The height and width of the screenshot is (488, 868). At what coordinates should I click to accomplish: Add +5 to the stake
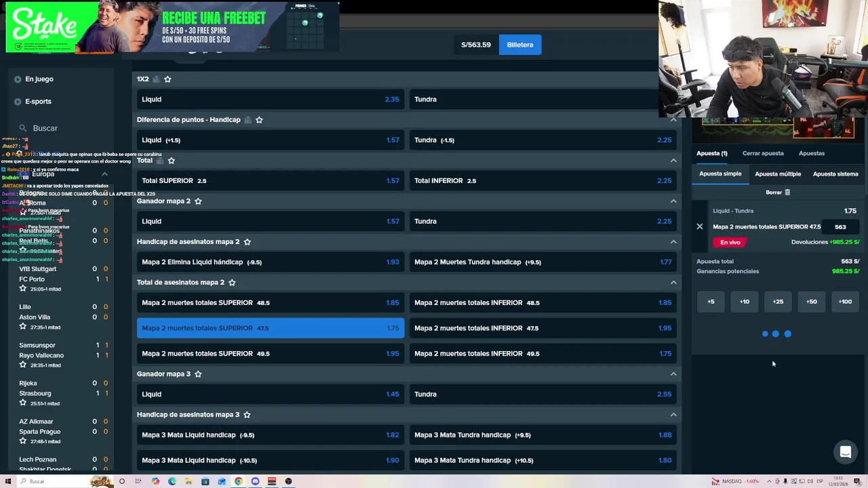711,302
